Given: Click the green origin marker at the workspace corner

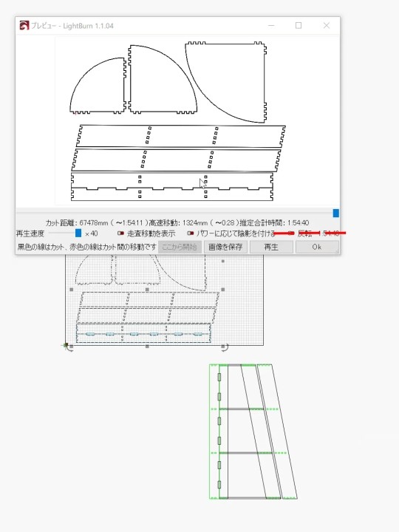Looking at the screenshot, I should point(66,345).
